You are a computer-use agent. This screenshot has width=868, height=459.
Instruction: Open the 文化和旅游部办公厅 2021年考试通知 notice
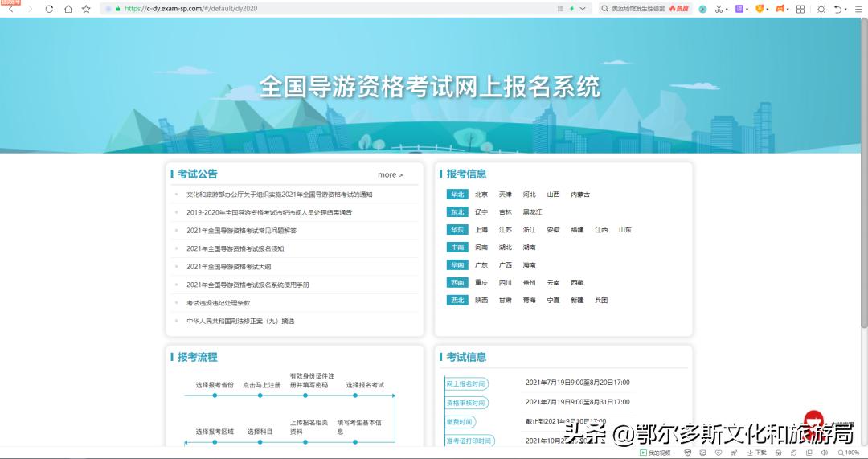click(279, 195)
